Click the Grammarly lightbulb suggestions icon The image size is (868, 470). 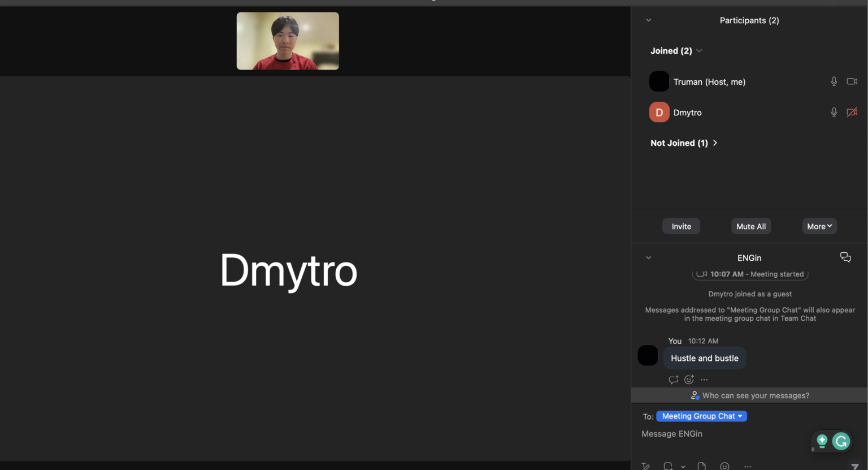pyautogui.click(x=822, y=441)
